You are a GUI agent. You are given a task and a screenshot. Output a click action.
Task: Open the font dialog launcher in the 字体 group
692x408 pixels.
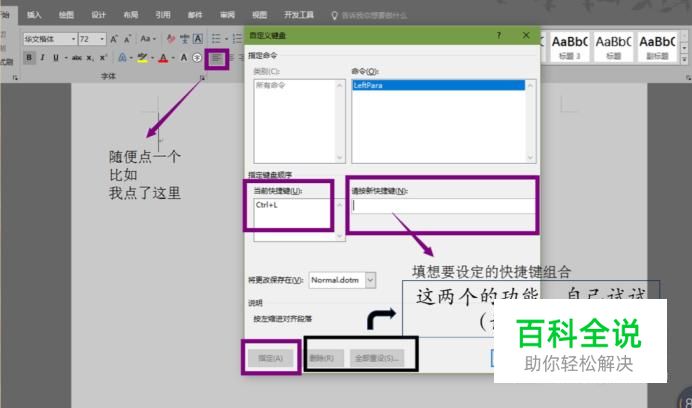[x=203, y=78]
